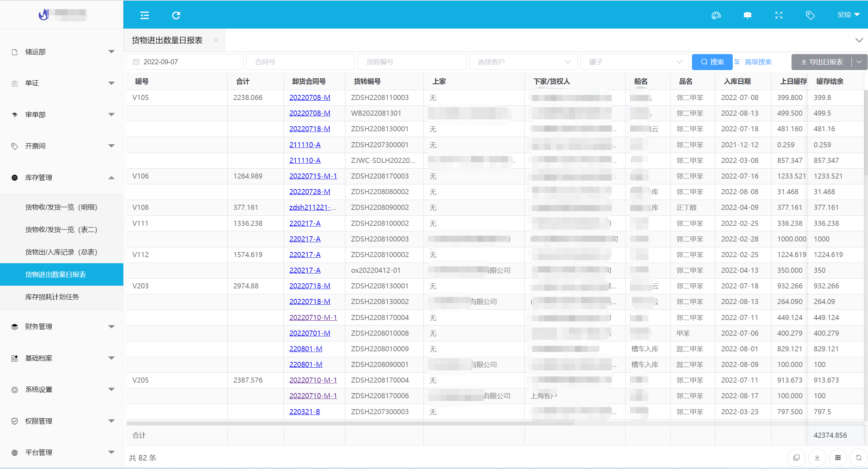868x469 pixels.
Task: Open contract link 20220701-M
Action: (310, 333)
